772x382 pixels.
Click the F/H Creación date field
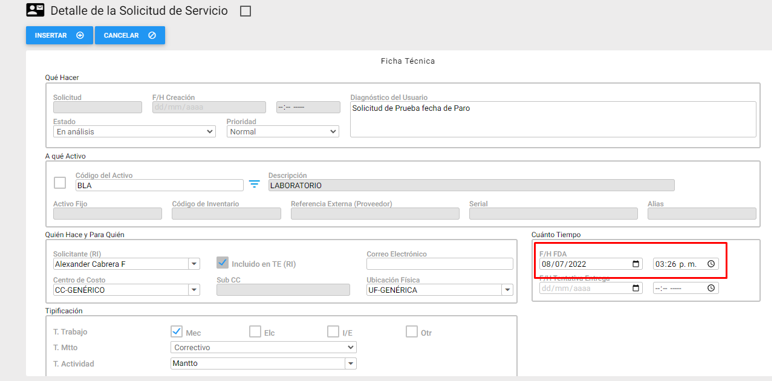209,107
